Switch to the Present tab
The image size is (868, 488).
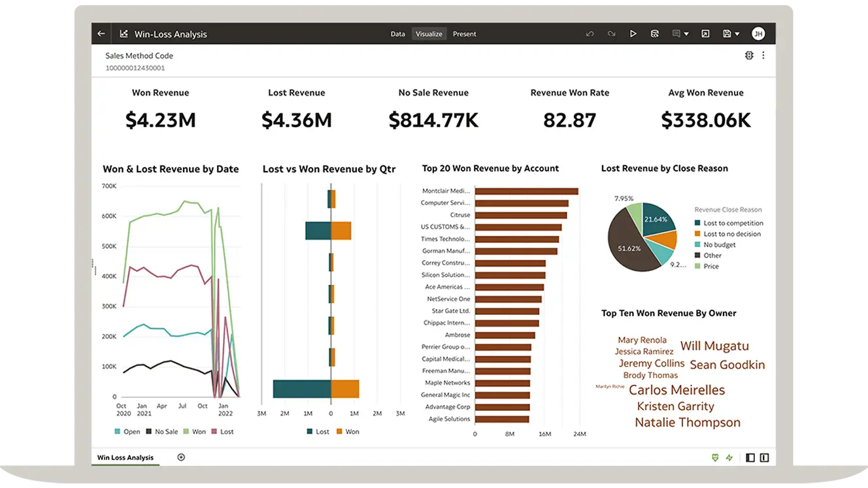coord(465,34)
